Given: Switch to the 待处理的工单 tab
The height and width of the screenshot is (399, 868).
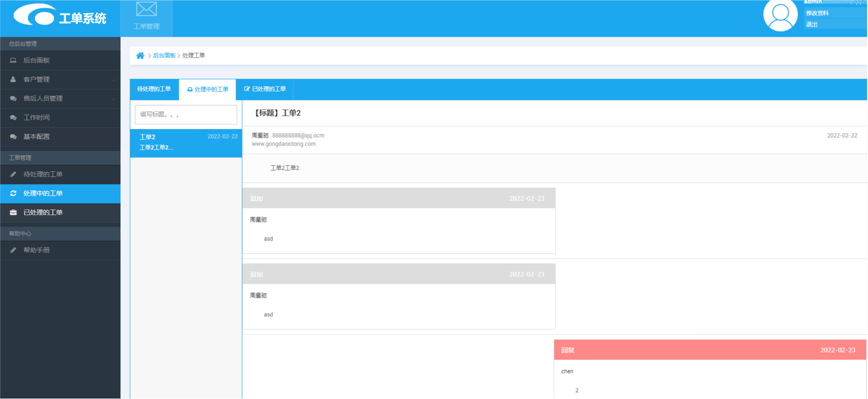Looking at the screenshot, I should tap(154, 89).
